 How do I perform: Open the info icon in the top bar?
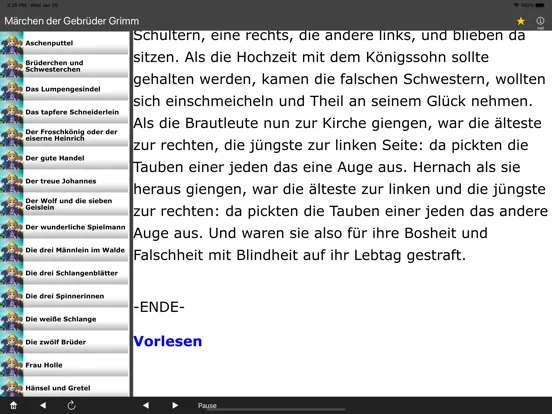pyautogui.click(x=540, y=21)
